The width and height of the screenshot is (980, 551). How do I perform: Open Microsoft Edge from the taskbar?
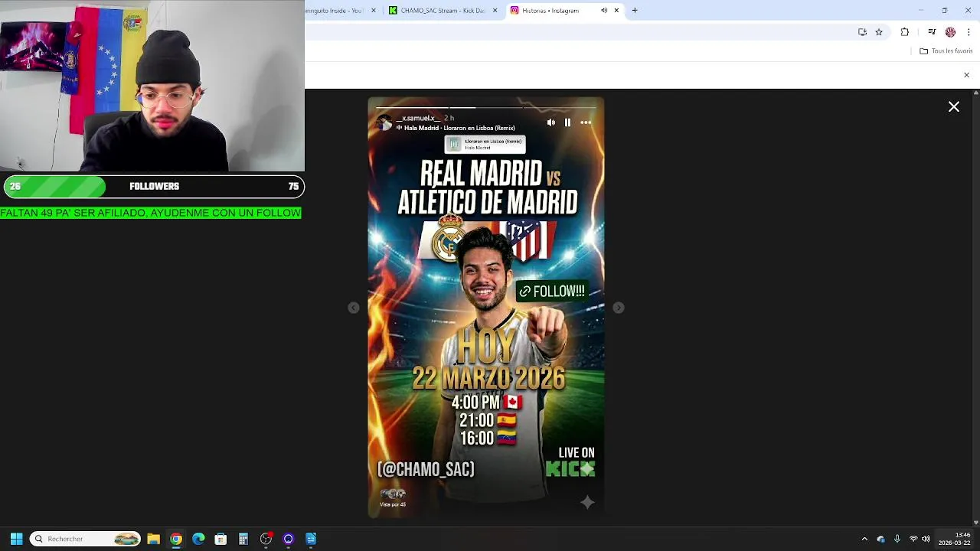click(198, 539)
